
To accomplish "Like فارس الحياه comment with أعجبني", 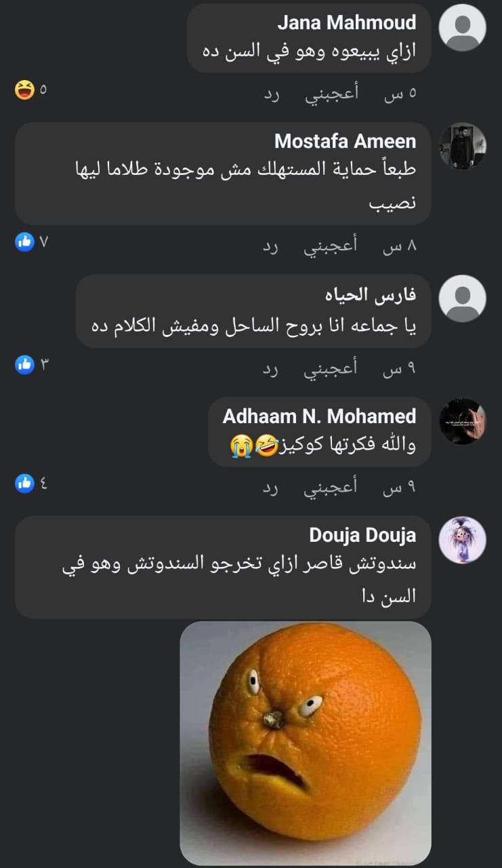I will 331,370.
